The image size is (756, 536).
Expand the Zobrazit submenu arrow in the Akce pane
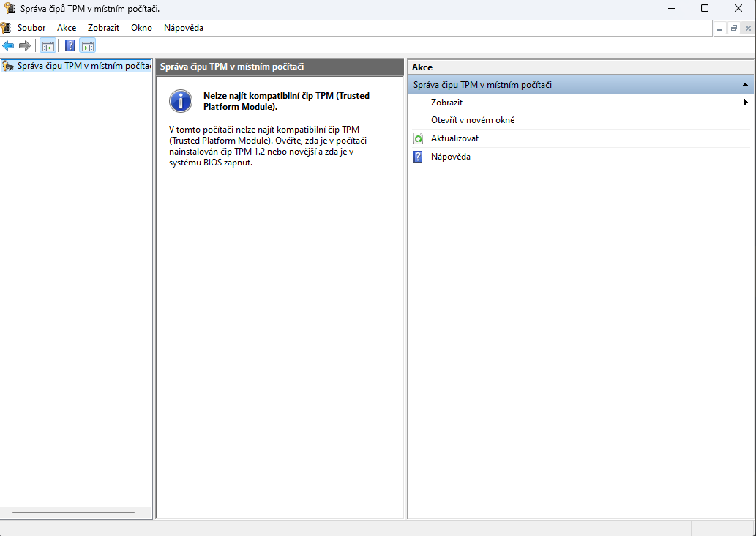tap(746, 103)
